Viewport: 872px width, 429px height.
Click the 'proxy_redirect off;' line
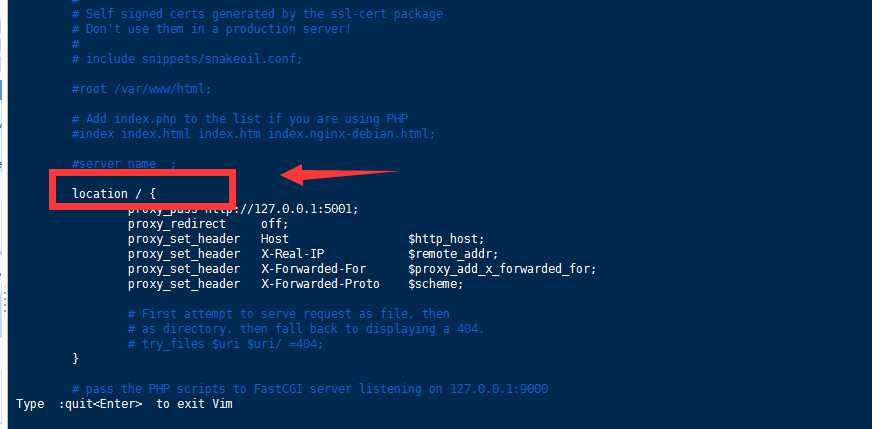pos(200,224)
